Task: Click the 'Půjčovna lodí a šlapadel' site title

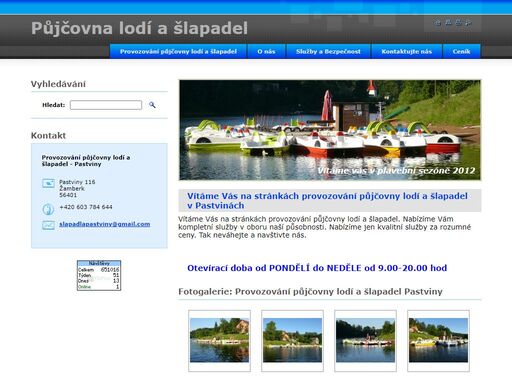Action: pos(139,28)
